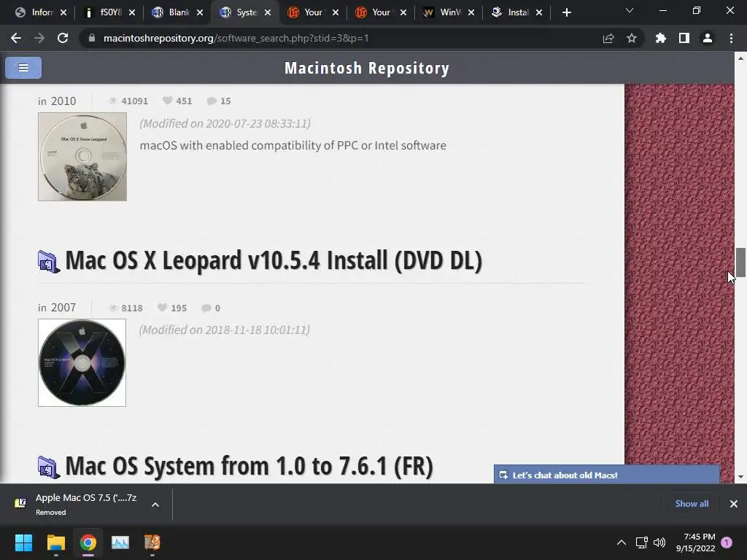Image resolution: width=747 pixels, height=560 pixels.
Task: Close the 'Blank' tab
Action: 200,12
